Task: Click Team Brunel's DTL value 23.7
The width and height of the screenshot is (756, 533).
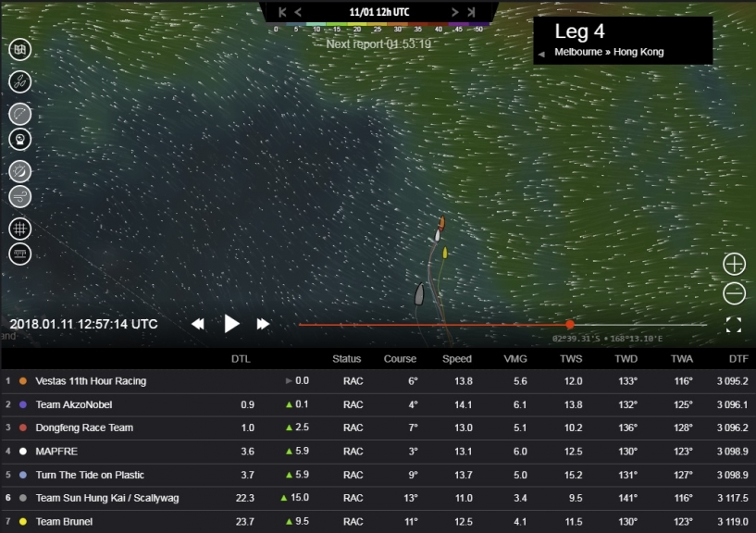Action: [245, 522]
